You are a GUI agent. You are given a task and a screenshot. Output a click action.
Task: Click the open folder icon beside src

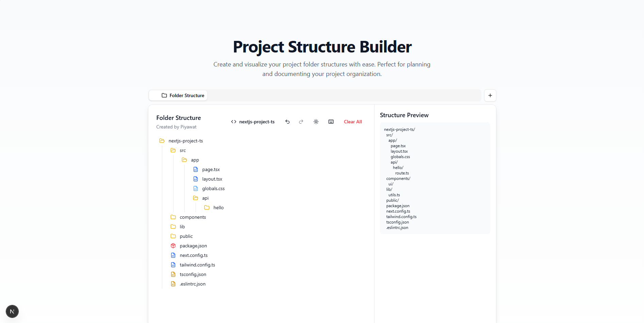click(x=173, y=150)
